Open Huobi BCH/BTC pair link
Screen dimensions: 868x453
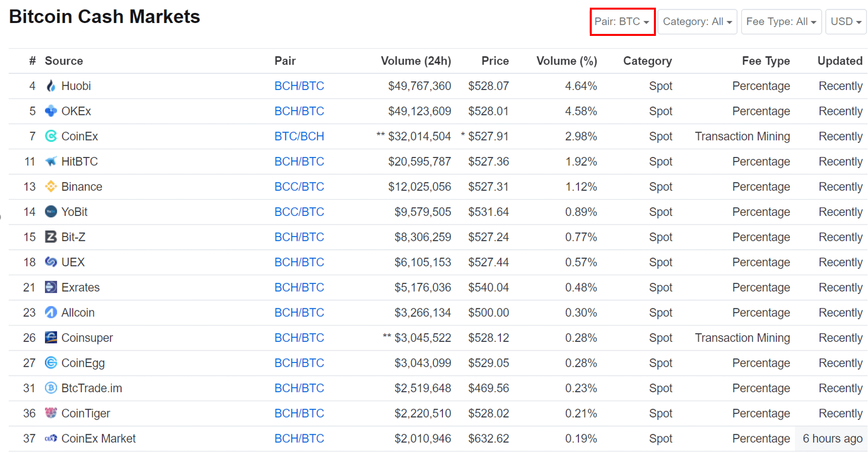click(x=299, y=86)
